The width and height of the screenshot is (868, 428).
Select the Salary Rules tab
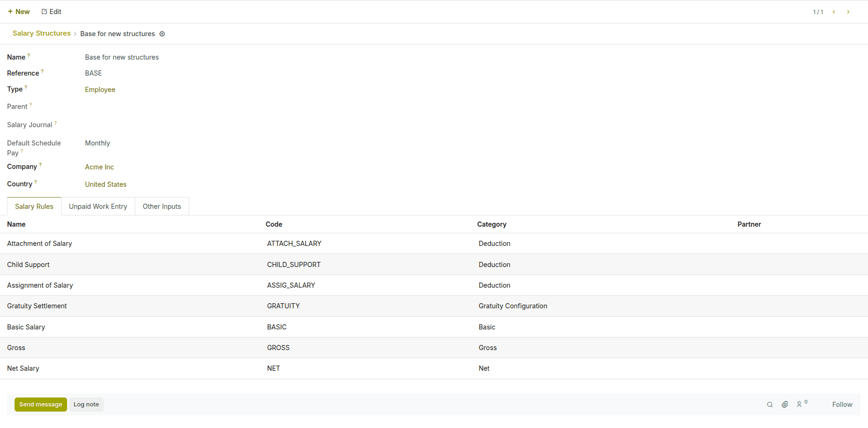(x=34, y=206)
